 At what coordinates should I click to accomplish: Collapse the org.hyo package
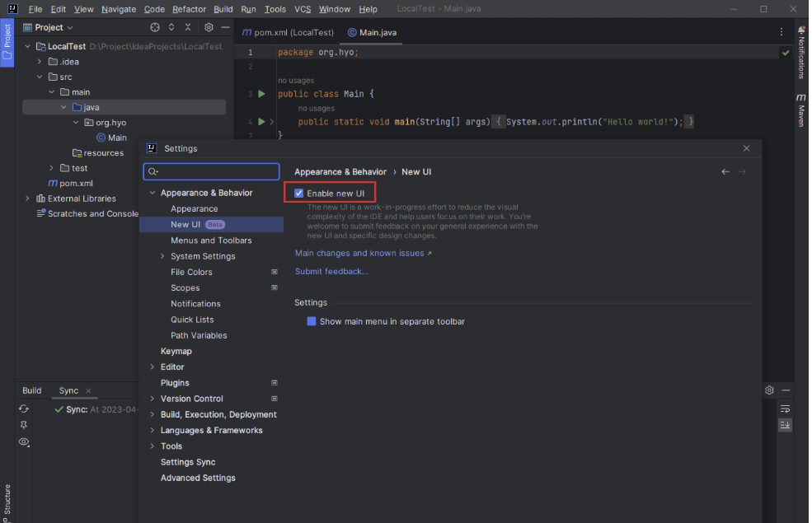tap(76, 123)
